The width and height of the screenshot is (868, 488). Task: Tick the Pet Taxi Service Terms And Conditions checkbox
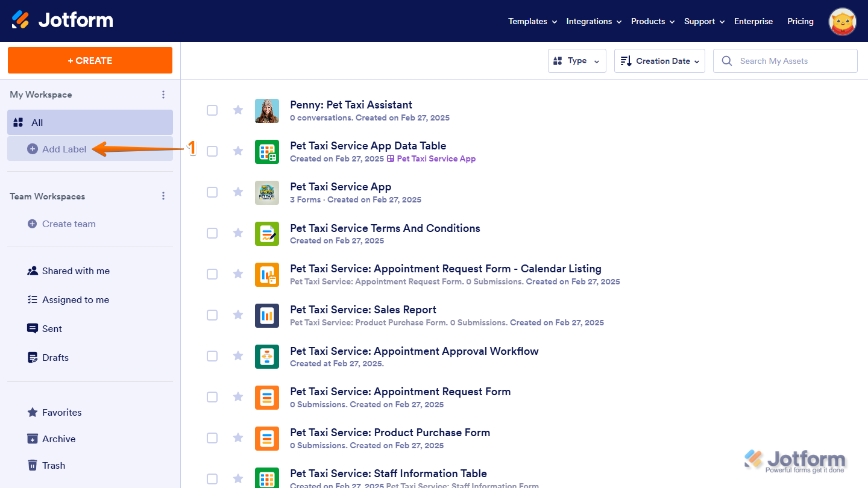pyautogui.click(x=212, y=233)
